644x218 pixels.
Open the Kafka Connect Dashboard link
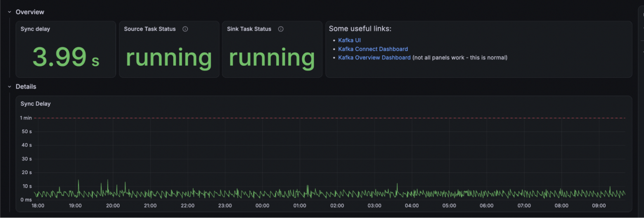point(373,49)
